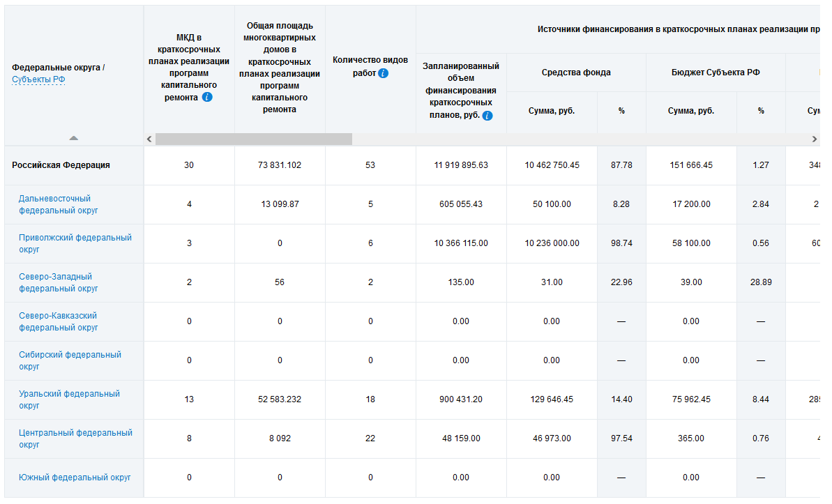Click Общая площадь многоквартирных домов header

click(x=280, y=68)
